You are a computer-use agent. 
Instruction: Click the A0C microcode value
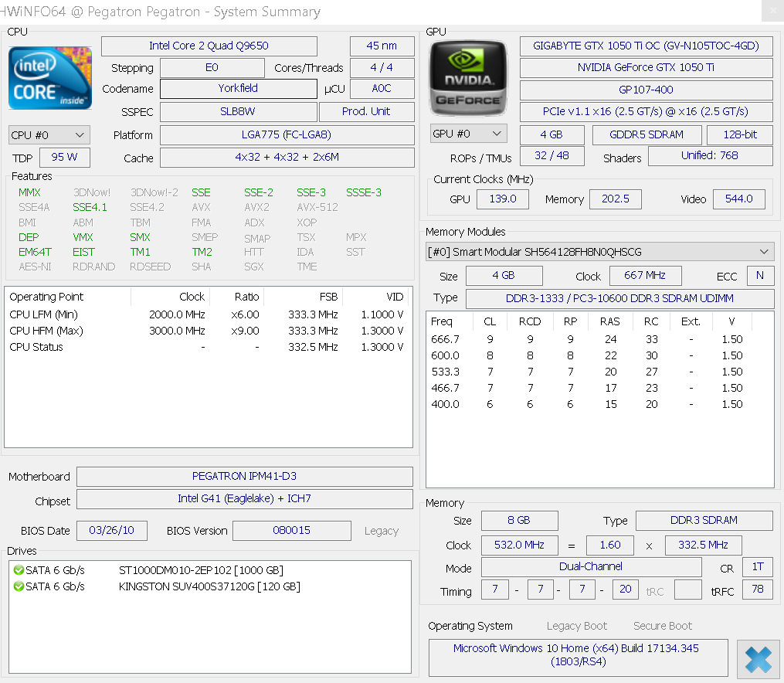382,89
